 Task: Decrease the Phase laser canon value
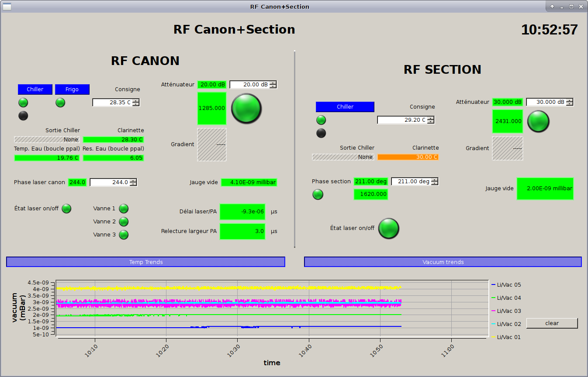pyautogui.click(x=134, y=185)
